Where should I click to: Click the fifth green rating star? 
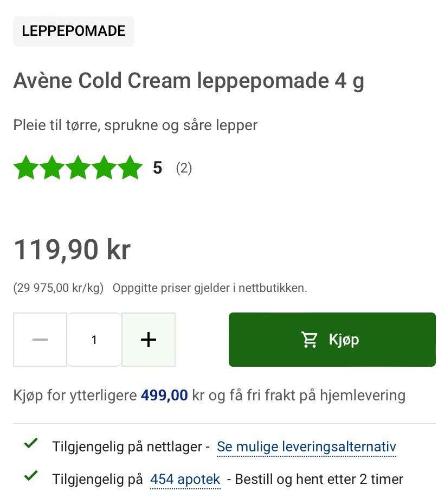(130, 167)
